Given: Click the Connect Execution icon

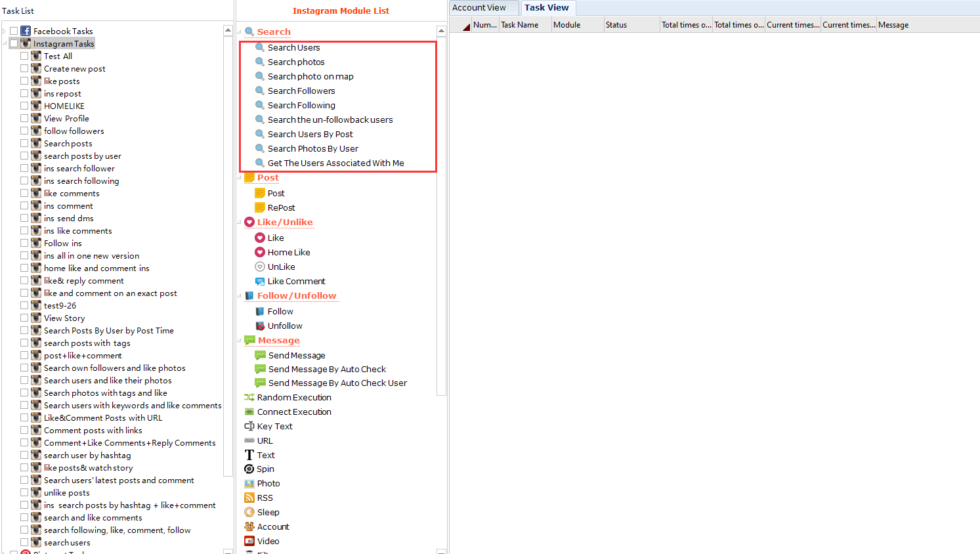Looking at the screenshot, I should (249, 412).
